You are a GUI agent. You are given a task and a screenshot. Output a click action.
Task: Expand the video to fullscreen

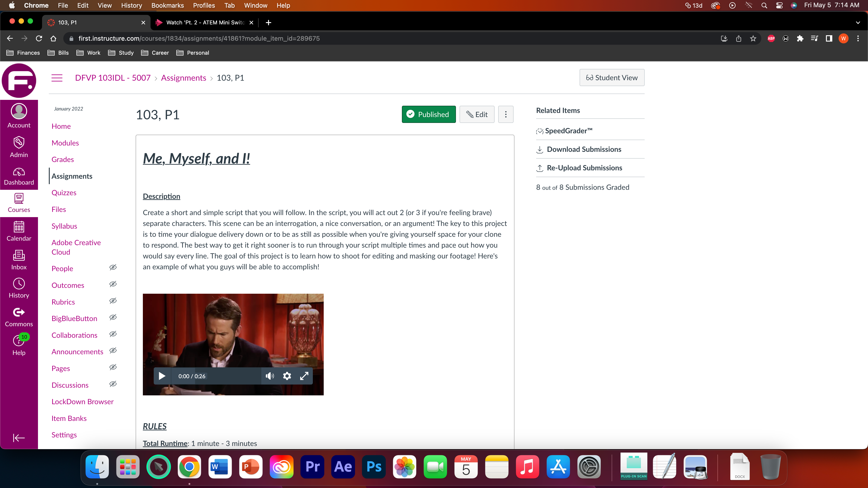click(x=304, y=376)
